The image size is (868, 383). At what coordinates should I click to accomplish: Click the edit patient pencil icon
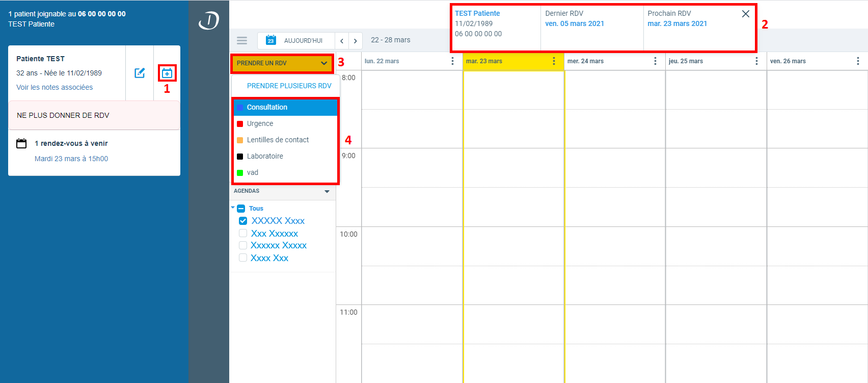click(x=140, y=73)
